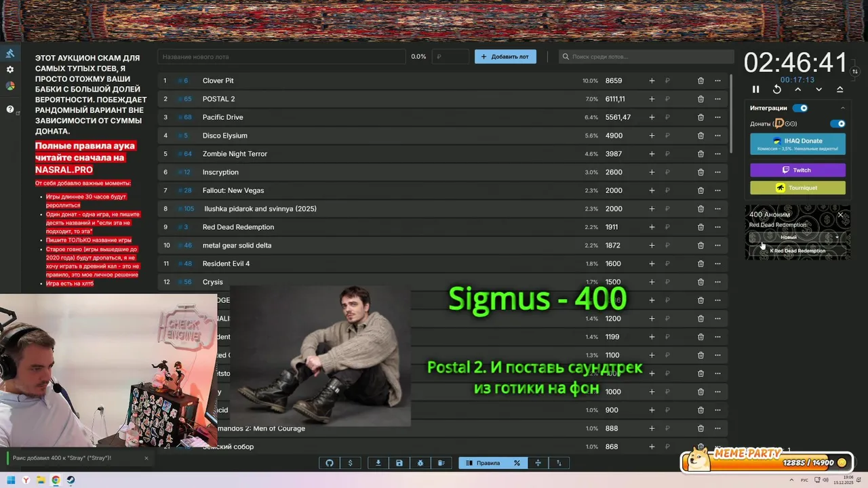Connect the Twitch integration
868x488 pixels.
(797, 170)
